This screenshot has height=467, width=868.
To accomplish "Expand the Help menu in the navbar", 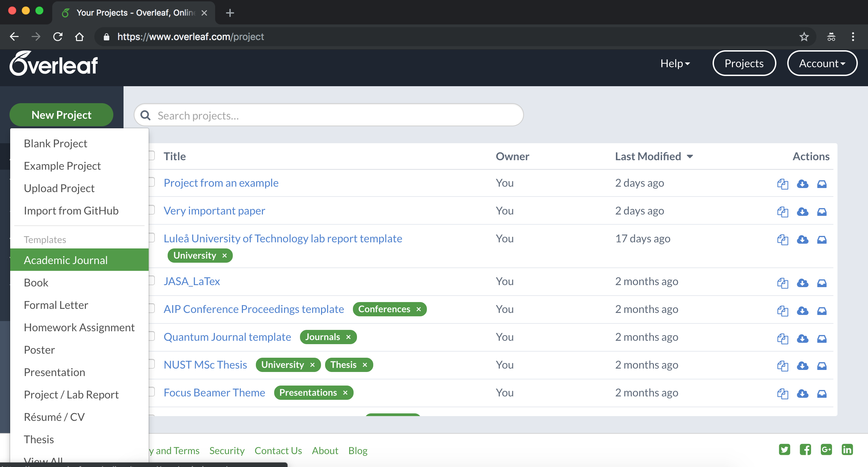I will (x=675, y=63).
